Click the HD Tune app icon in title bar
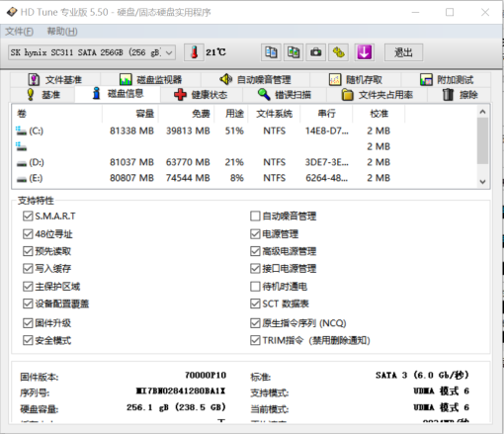The width and height of the screenshot is (504, 434). [12, 12]
